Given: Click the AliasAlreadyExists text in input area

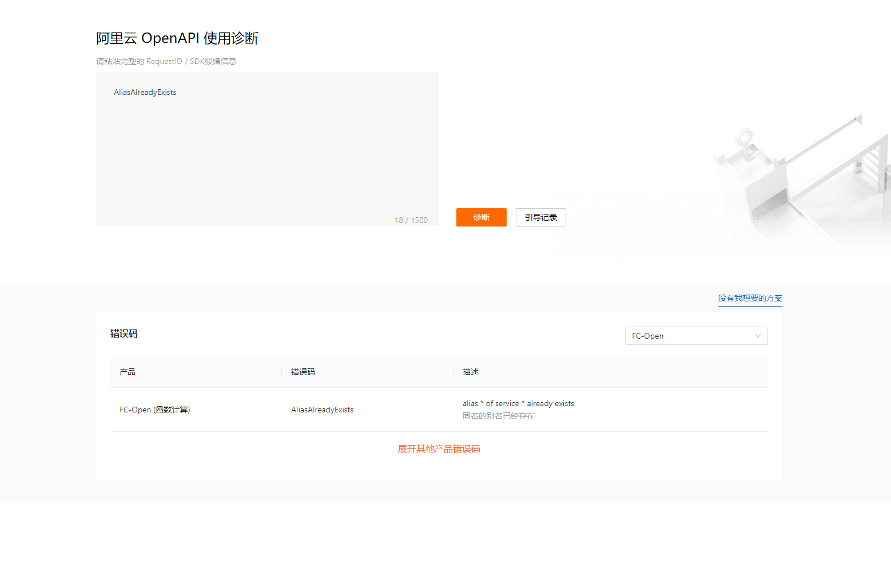Looking at the screenshot, I should (145, 92).
